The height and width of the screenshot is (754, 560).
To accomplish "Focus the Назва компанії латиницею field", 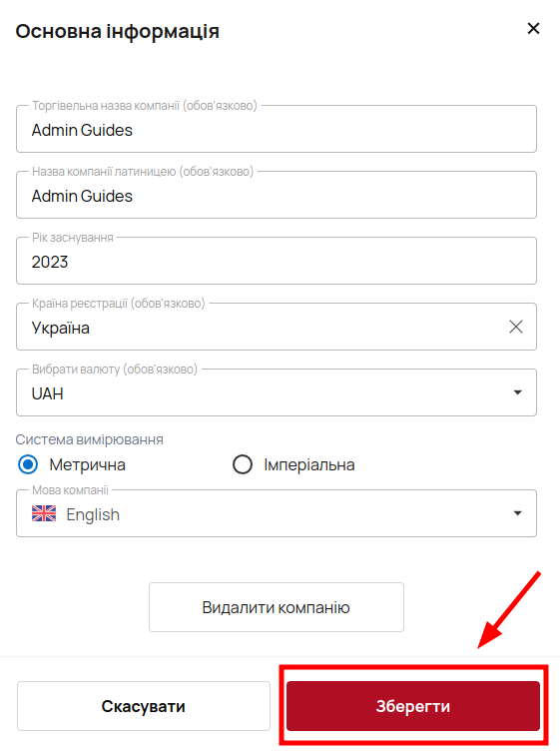I will tap(277, 195).
